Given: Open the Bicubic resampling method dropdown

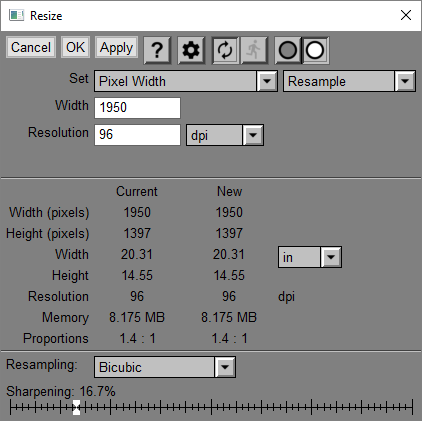Looking at the screenshot, I should [x=165, y=367].
